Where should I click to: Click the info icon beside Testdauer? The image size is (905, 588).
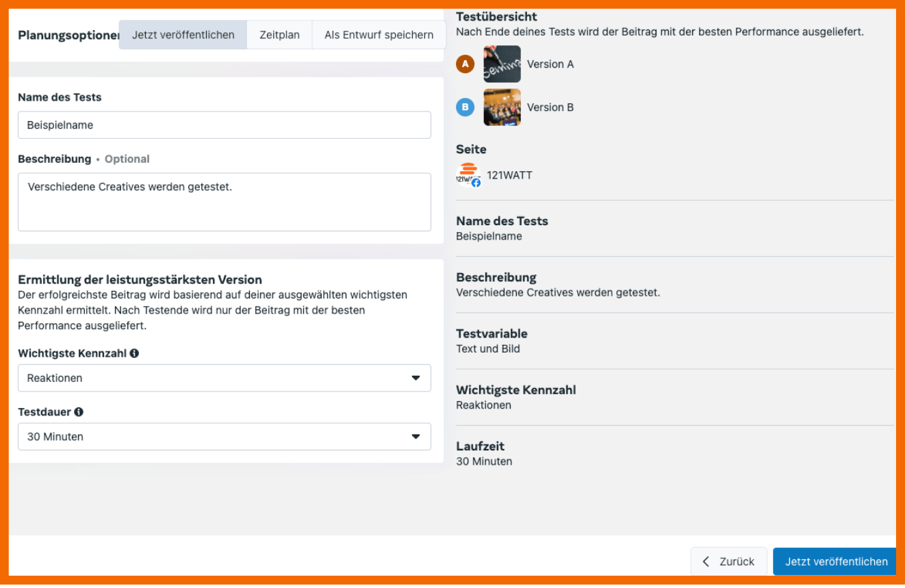tap(79, 412)
